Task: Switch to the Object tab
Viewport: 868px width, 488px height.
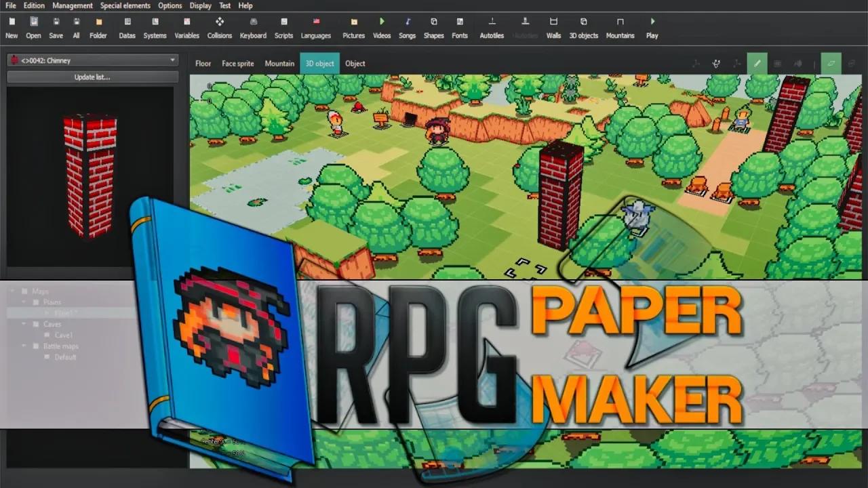Action: pos(355,64)
